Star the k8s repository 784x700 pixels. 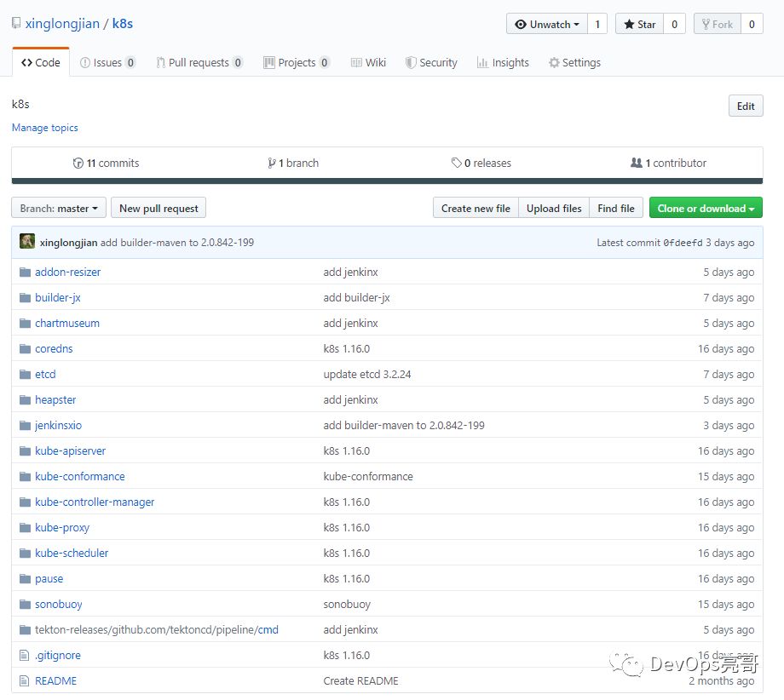(639, 24)
